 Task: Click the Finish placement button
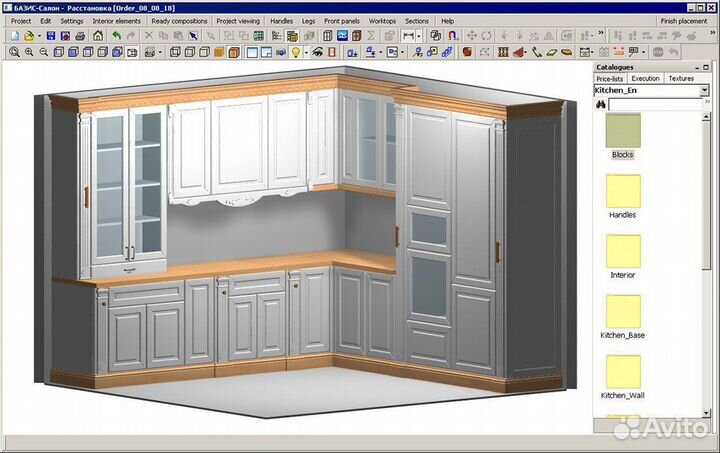pyautogui.click(x=684, y=20)
